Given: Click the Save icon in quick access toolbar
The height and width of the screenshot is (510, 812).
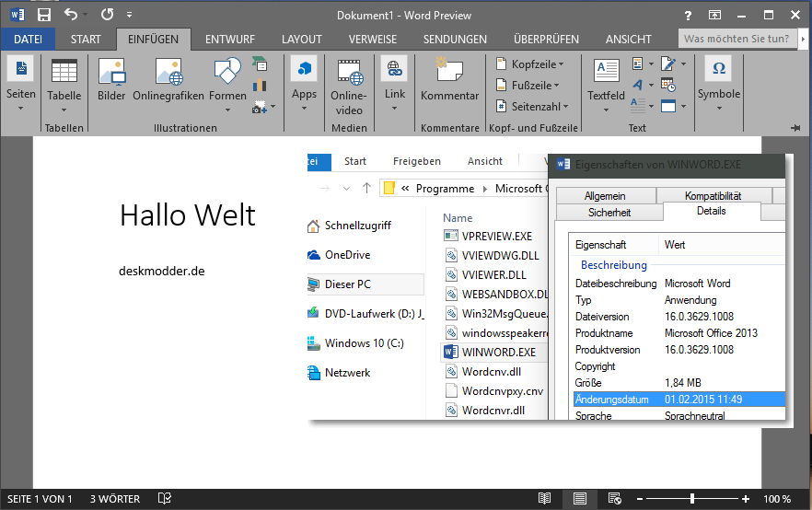Looking at the screenshot, I should pyautogui.click(x=43, y=16).
